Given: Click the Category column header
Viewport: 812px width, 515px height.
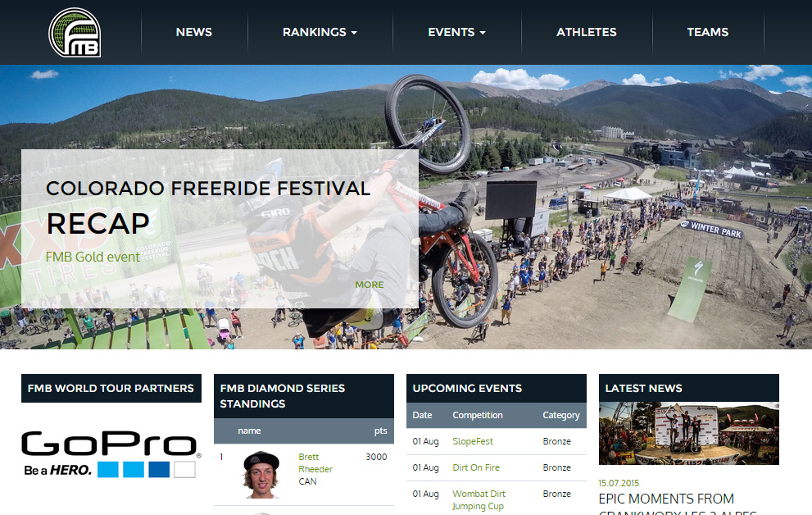Looking at the screenshot, I should pos(560,415).
